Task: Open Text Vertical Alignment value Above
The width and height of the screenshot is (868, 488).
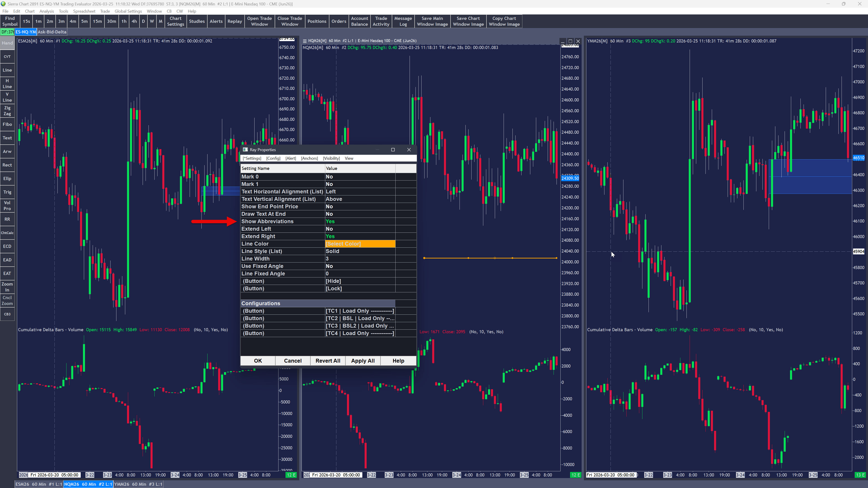Action: coord(360,199)
